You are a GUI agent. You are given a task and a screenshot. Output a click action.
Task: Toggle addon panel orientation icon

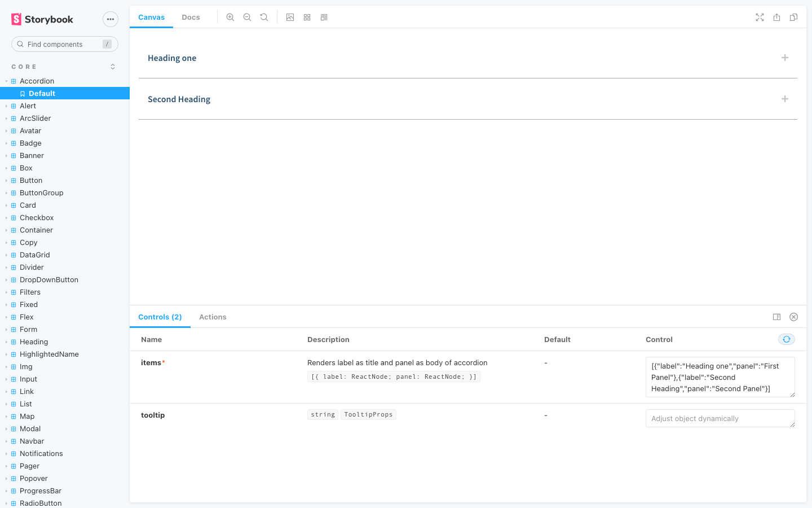pyautogui.click(x=776, y=317)
